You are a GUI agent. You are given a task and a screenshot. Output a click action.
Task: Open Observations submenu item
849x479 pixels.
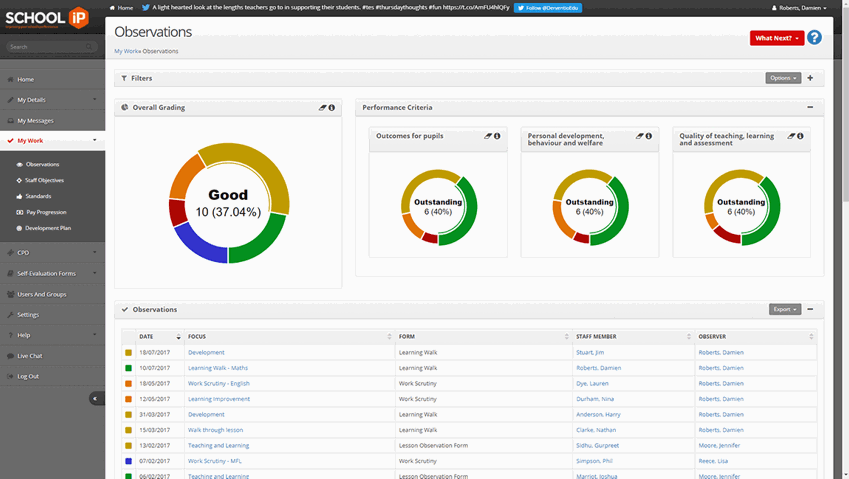pos(42,164)
